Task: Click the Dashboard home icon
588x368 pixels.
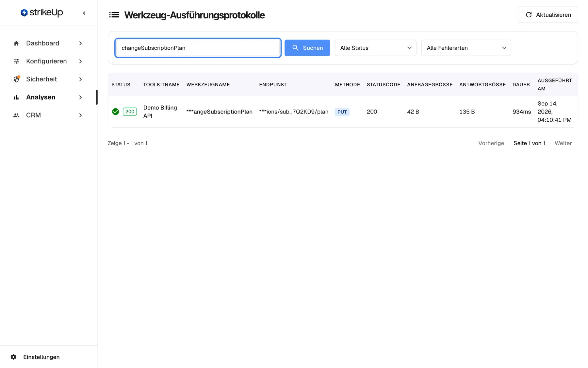Action: pyautogui.click(x=16, y=43)
